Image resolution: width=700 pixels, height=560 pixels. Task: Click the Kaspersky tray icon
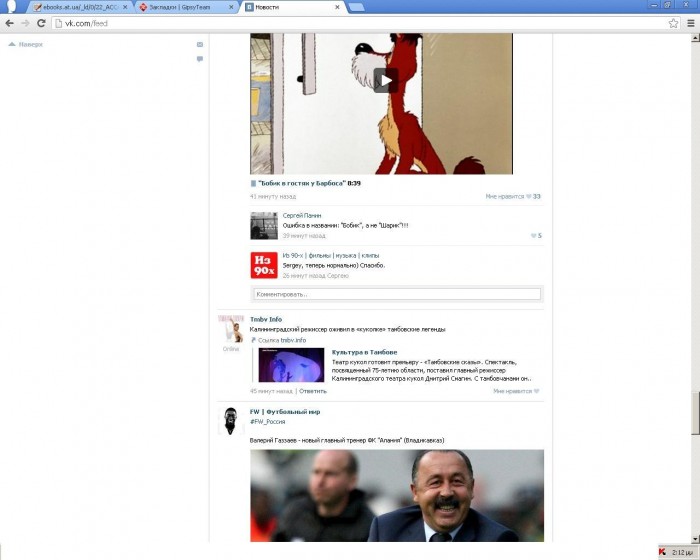point(662,552)
